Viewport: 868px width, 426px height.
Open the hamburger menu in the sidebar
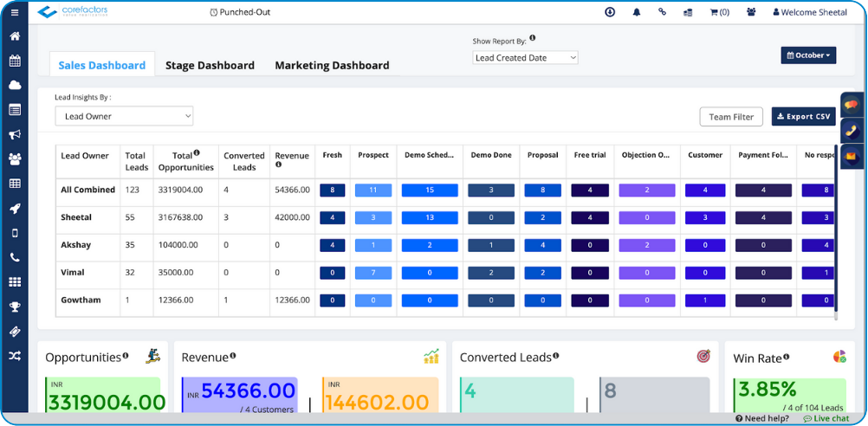[15, 13]
